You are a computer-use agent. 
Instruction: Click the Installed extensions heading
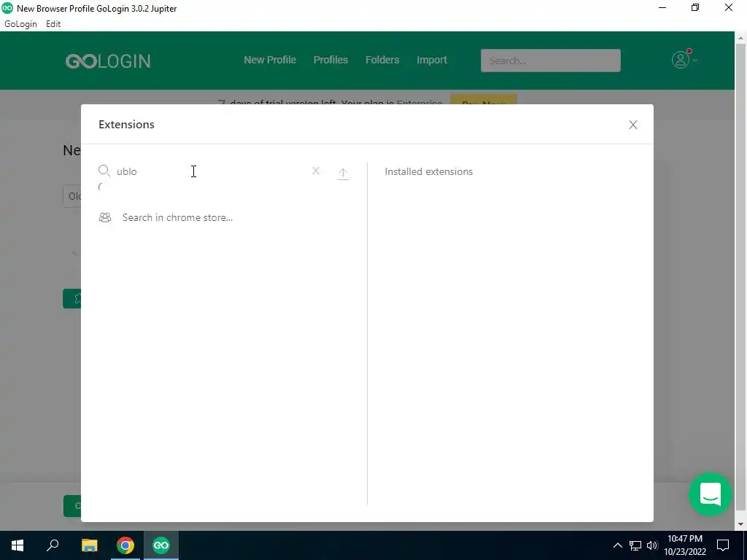pos(429,171)
